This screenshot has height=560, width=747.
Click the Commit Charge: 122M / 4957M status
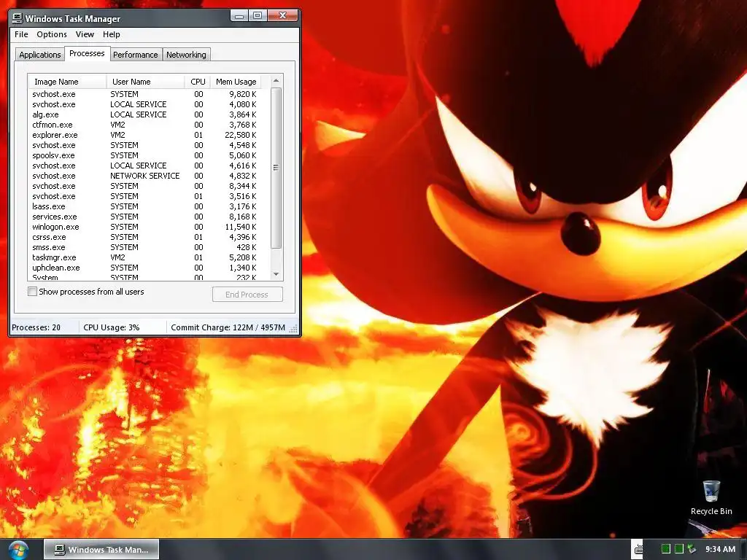tap(228, 327)
